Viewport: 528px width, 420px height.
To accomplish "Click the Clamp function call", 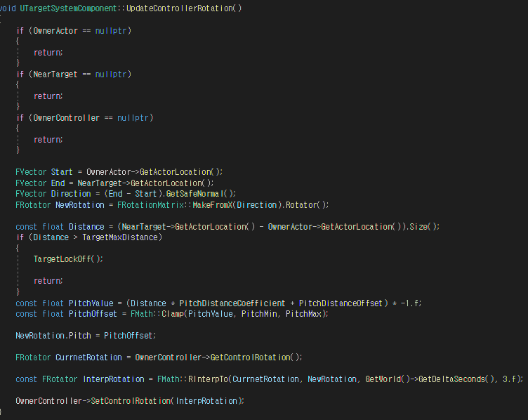I will click(173, 314).
